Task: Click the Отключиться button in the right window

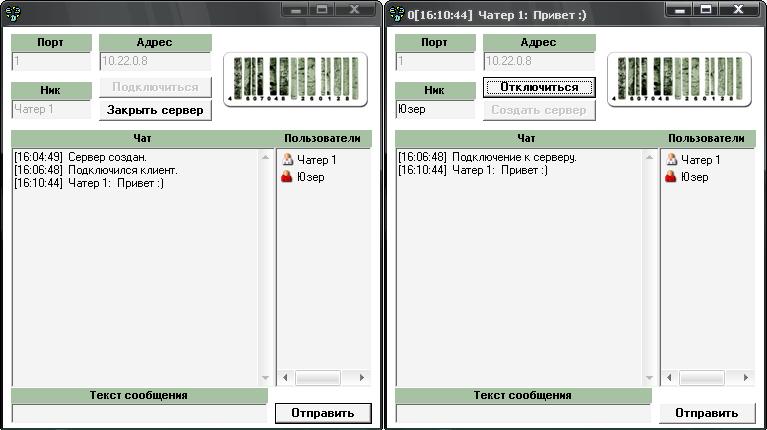Action: [539, 87]
